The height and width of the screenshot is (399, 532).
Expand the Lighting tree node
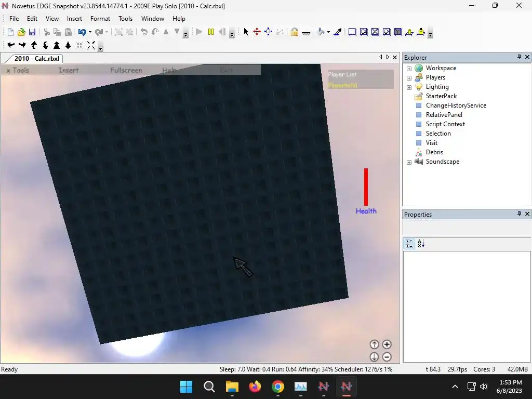409,87
